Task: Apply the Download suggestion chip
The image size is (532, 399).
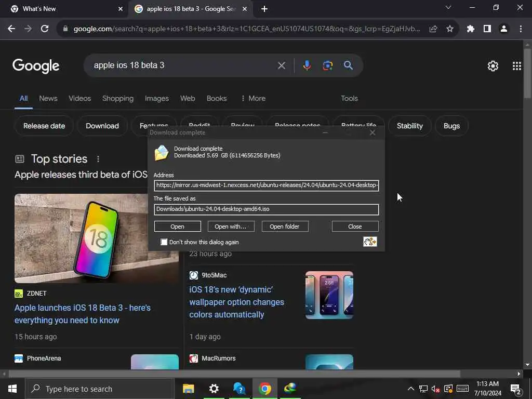Action: click(102, 126)
